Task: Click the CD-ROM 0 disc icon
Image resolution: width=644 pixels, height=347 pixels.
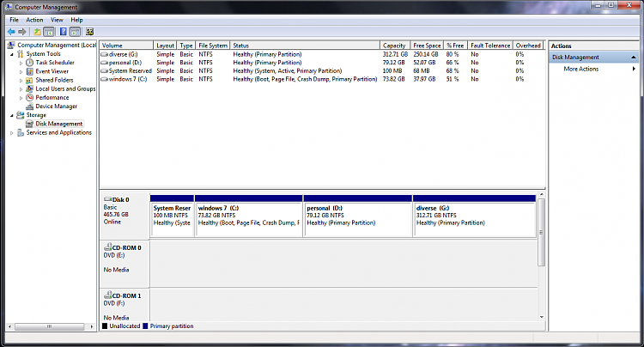Action: 108,247
